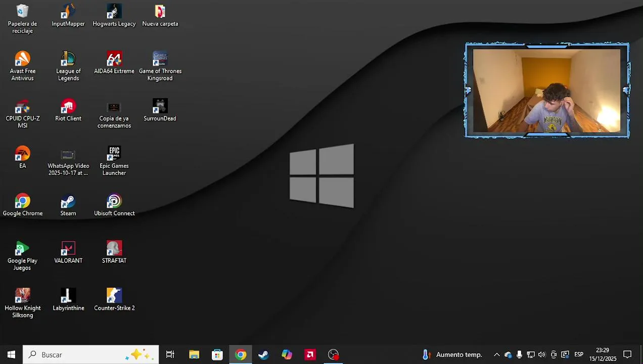Open Copilot from the taskbar
Image resolution: width=643 pixels, height=364 pixels.
pos(287,354)
